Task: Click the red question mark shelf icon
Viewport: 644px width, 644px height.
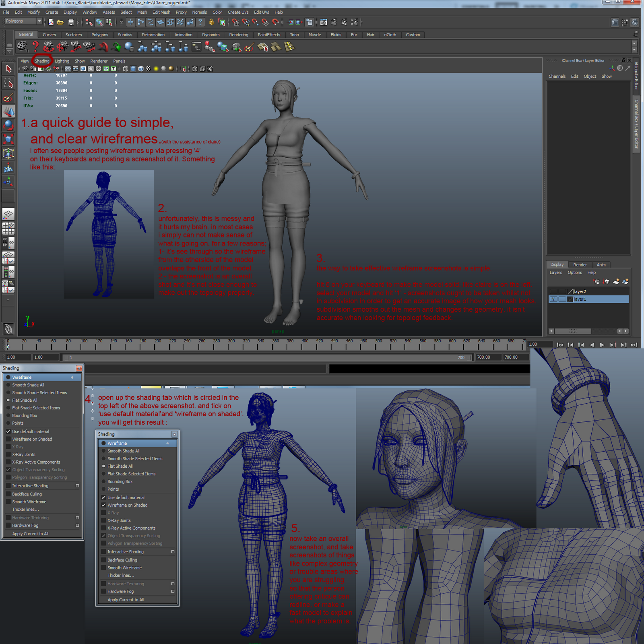Action: coord(35,47)
